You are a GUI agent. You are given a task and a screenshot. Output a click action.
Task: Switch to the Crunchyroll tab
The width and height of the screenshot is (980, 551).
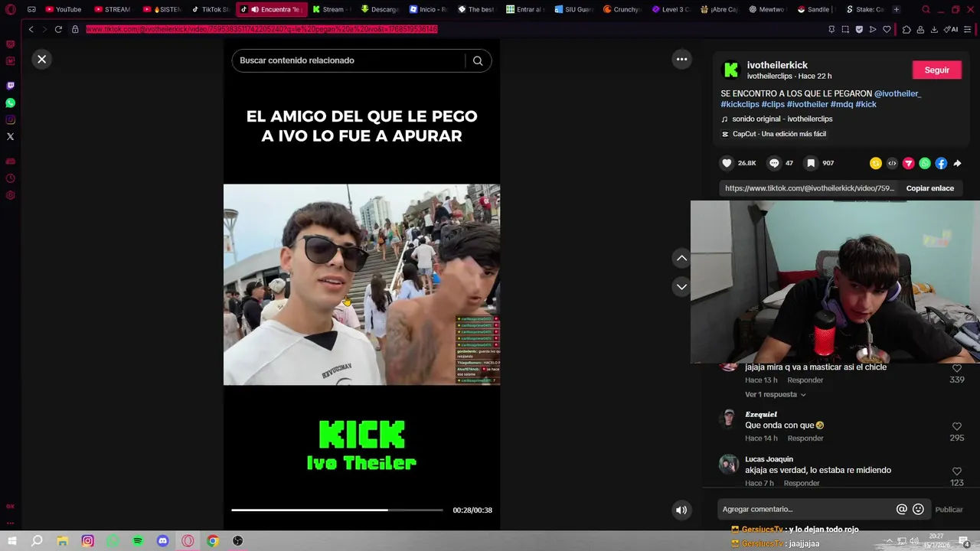622,9
